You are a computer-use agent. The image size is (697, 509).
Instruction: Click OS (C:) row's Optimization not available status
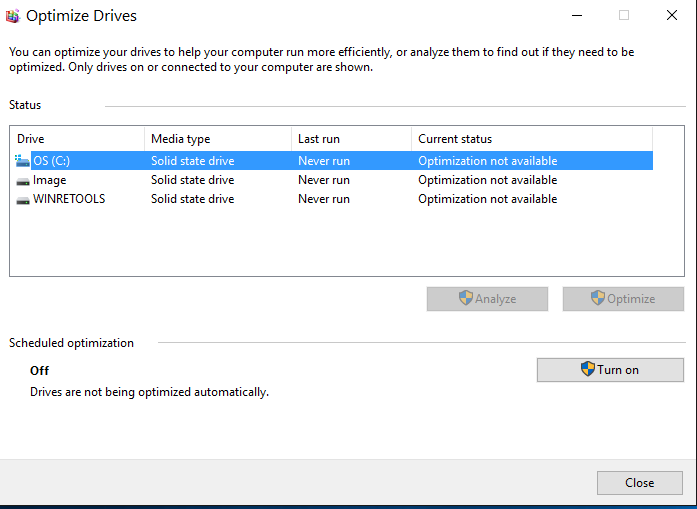point(487,161)
